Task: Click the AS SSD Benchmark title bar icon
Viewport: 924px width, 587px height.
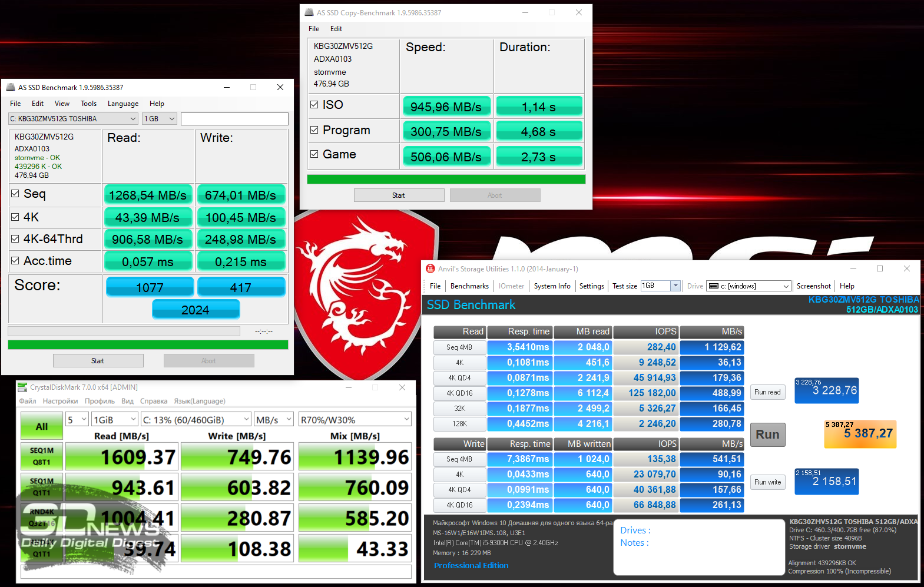Action: click(x=11, y=87)
